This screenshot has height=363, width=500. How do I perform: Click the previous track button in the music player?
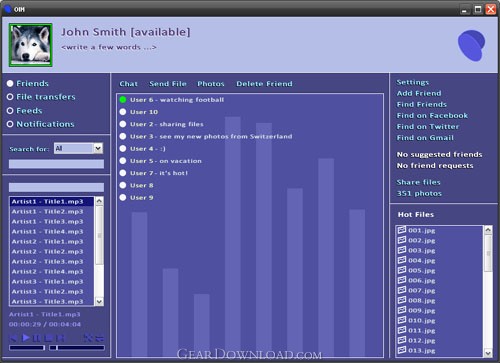(x=14, y=338)
